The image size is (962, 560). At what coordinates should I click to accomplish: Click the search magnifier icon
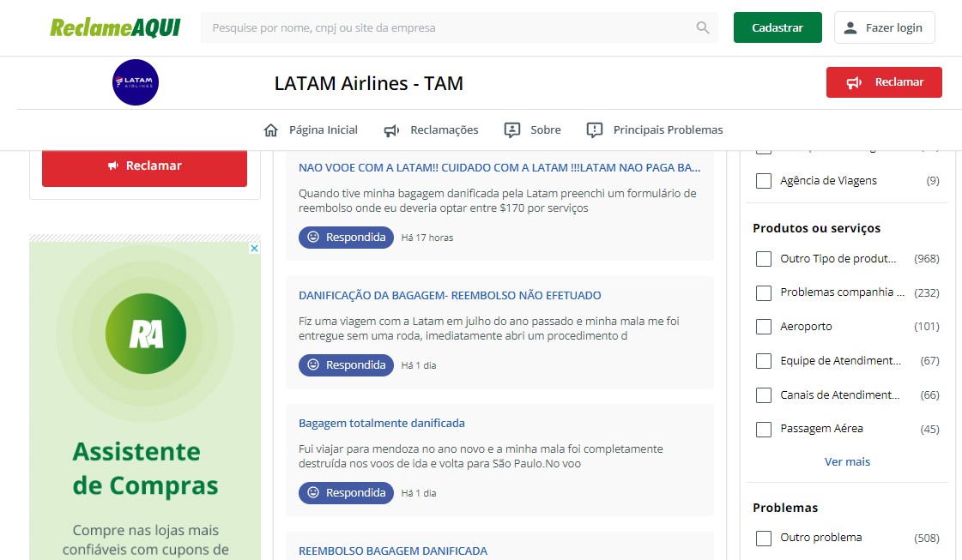point(703,27)
